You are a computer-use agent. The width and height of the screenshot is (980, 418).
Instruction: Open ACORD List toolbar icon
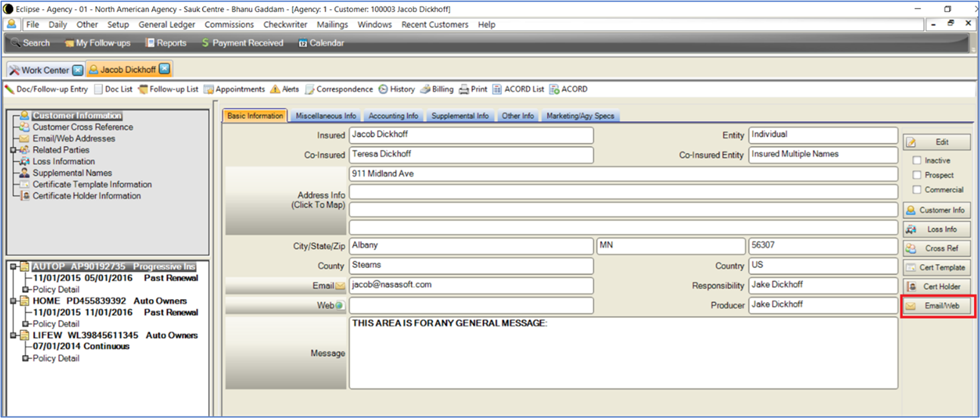[497, 89]
